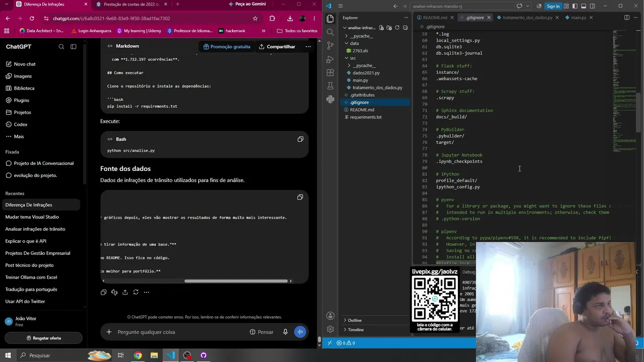644x362 pixels.
Task: Open VS Code Manage gear icon
Action: coord(330,329)
